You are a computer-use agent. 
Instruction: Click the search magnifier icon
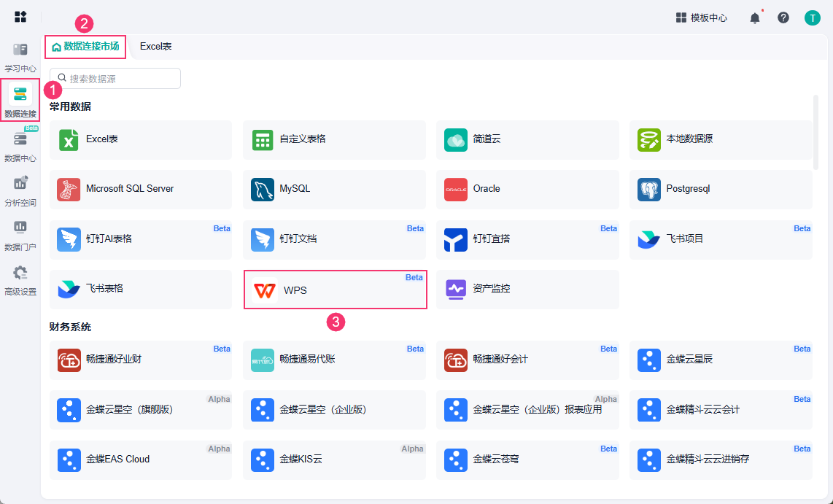pyautogui.click(x=62, y=78)
